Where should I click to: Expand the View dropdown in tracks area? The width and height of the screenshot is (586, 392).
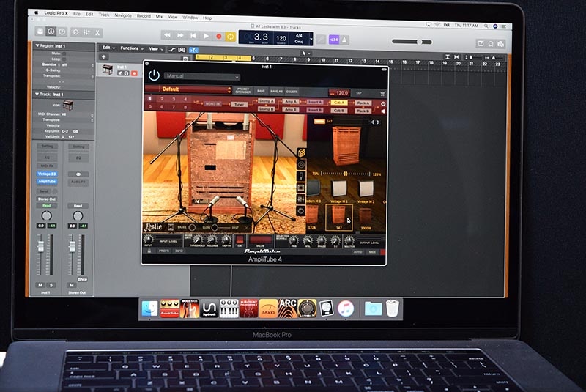tap(156, 49)
